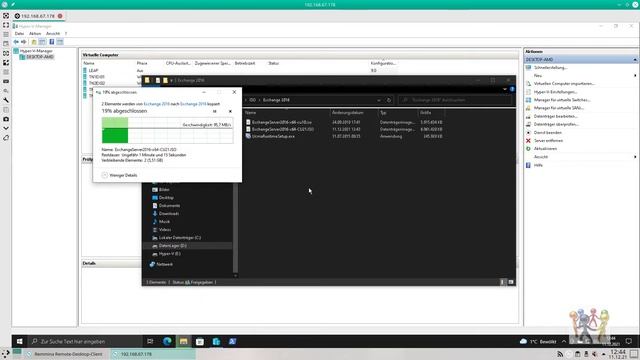Click Datenträger überprüfen action
Image resolution: width=640 pixels, height=360 pixels.
(556, 124)
